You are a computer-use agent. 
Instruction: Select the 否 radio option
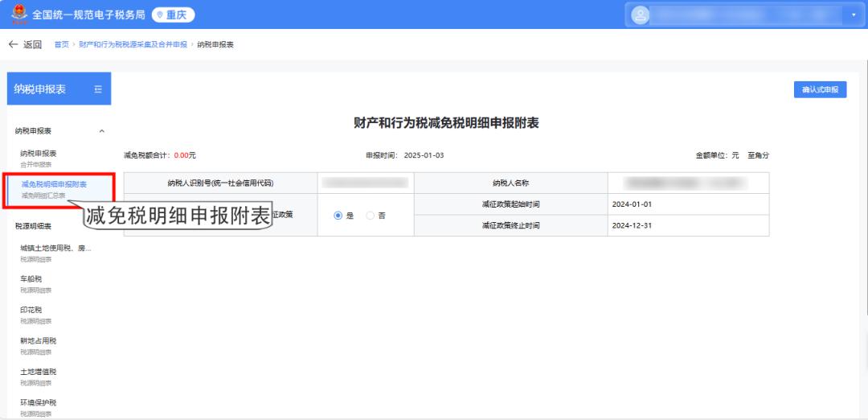coord(371,216)
